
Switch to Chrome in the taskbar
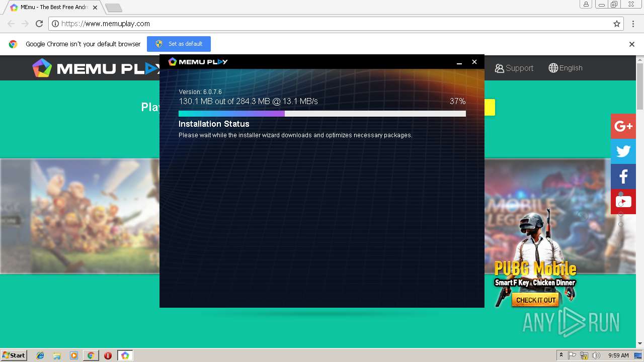tap(91, 355)
